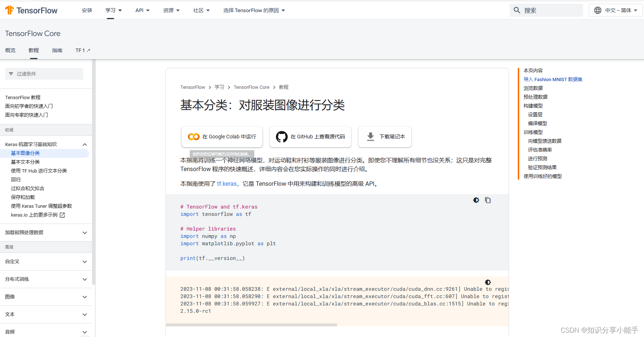Click the left sidebar vertical scrollbar

coord(94,173)
